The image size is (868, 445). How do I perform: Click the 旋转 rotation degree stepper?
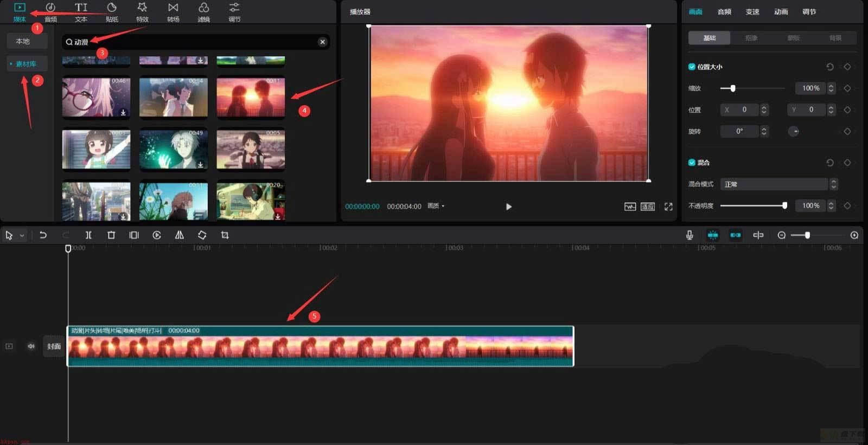764,131
